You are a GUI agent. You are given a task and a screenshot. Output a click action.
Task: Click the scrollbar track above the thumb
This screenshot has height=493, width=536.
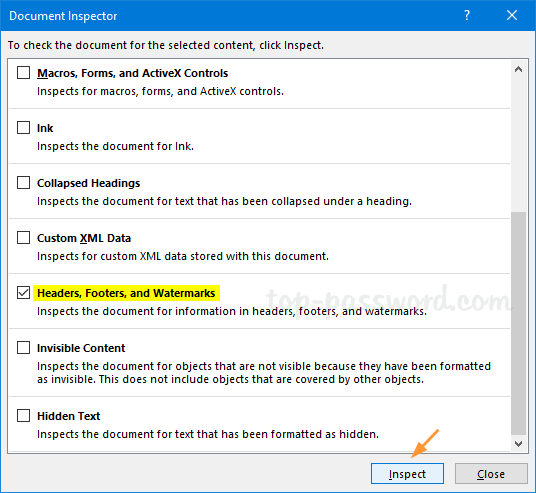(518, 145)
